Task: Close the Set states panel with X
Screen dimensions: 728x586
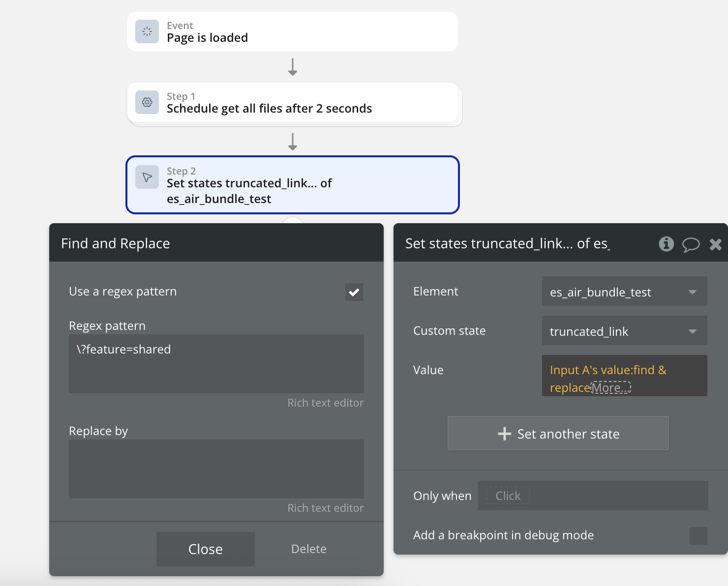Action: (716, 244)
